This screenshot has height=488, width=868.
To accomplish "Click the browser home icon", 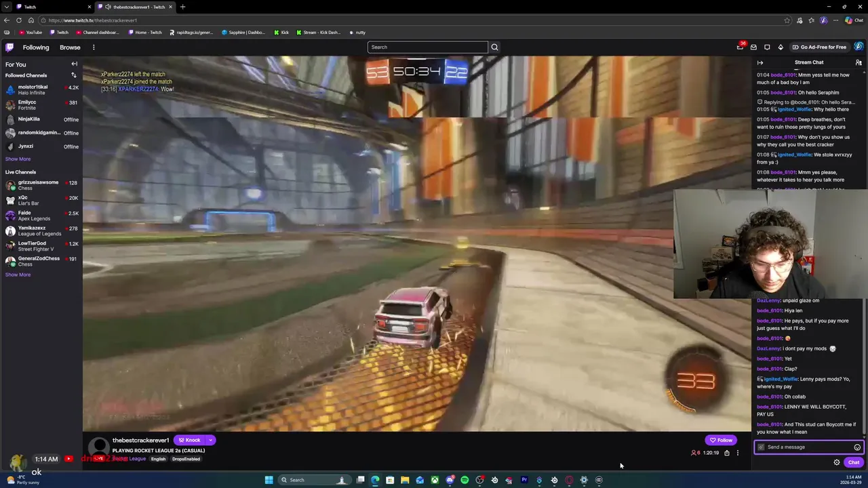I will [x=31, y=20].
